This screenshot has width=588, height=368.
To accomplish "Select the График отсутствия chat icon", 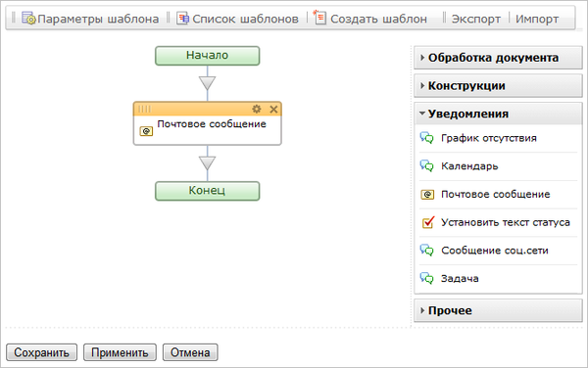I will tap(426, 138).
